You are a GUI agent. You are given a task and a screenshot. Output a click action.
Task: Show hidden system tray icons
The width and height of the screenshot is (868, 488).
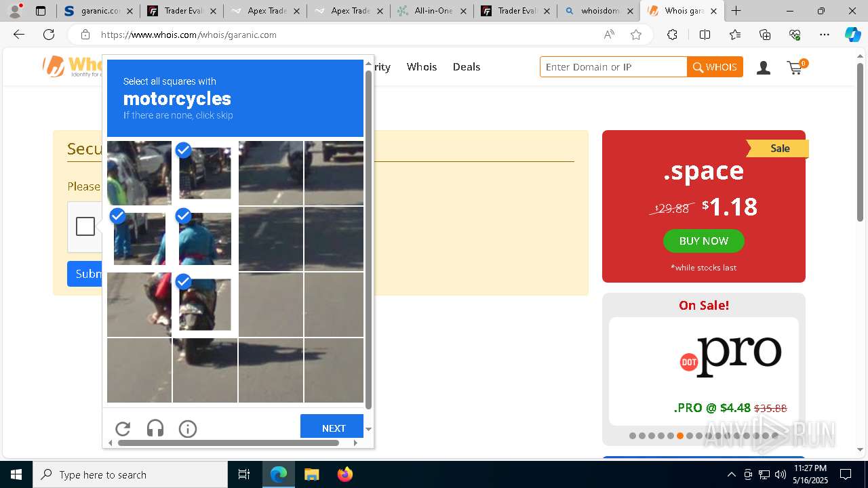(731, 474)
